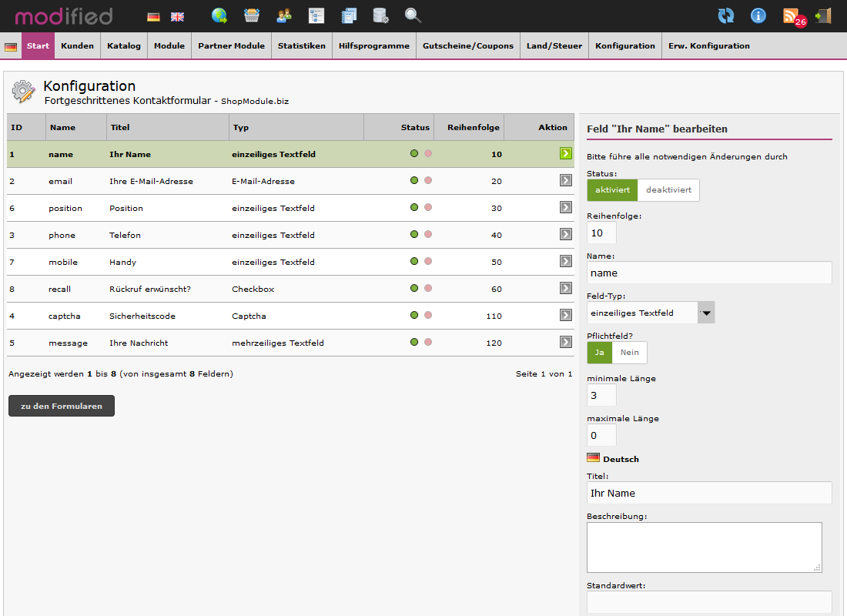This screenshot has height=616, width=847.
Task: Click the globe icon in top toolbar
Action: [219, 15]
